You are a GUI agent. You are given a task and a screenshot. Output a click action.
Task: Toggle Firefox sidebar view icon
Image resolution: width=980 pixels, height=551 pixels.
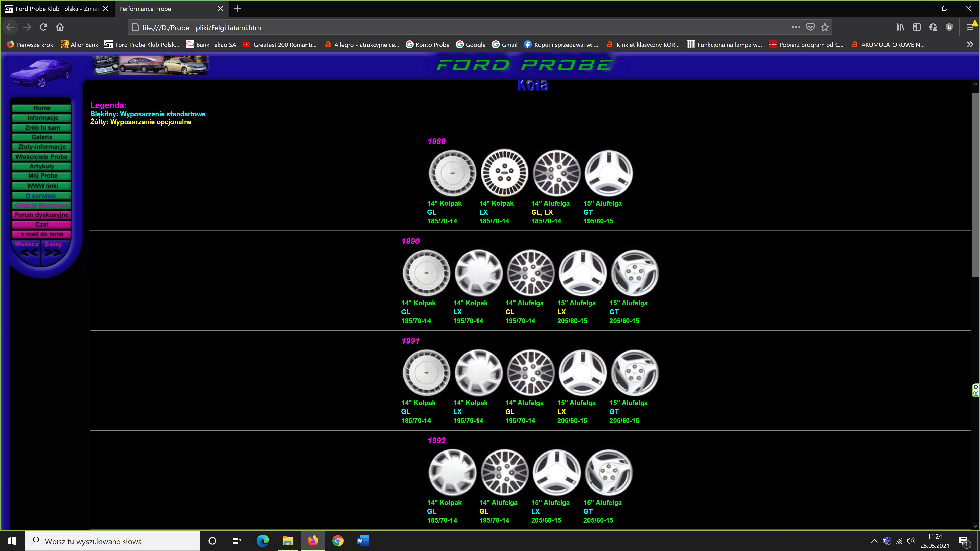click(x=916, y=27)
